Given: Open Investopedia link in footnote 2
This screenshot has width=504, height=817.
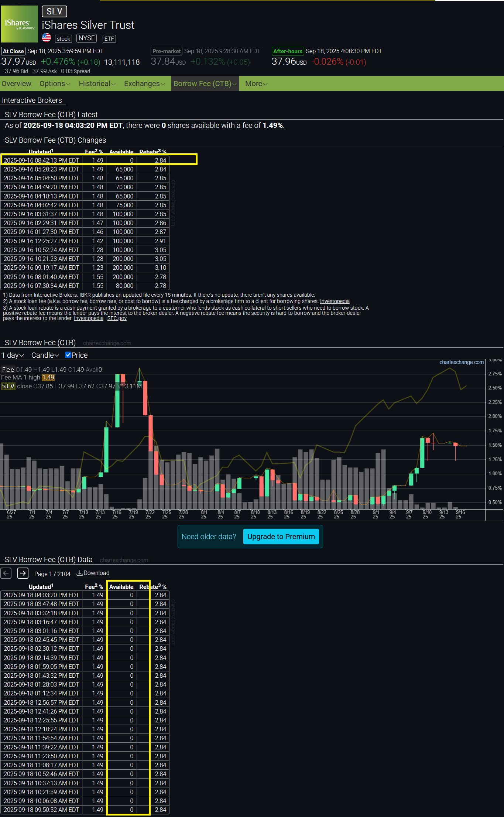Looking at the screenshot, I should (335, 301).
